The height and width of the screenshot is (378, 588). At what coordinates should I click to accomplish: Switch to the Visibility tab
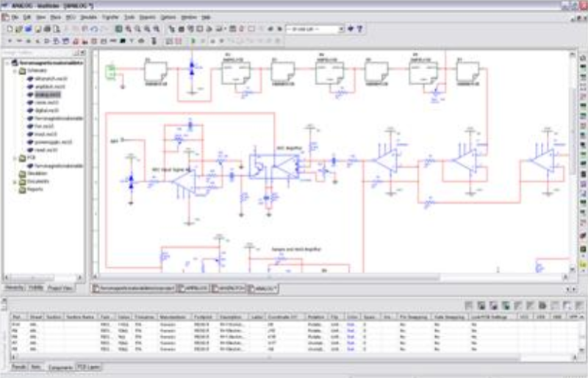click(35, 288)
